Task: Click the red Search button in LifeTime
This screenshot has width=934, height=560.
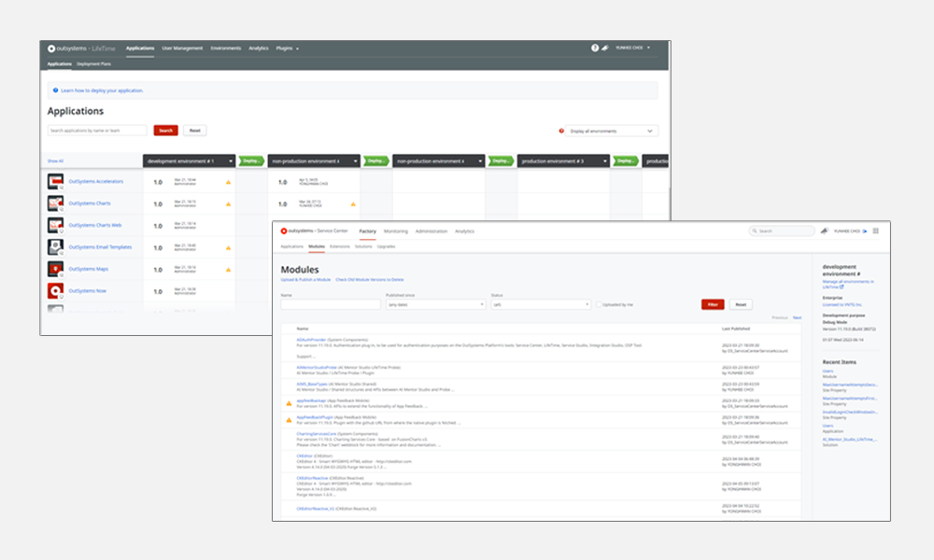Action: click(x=165, y=131)
